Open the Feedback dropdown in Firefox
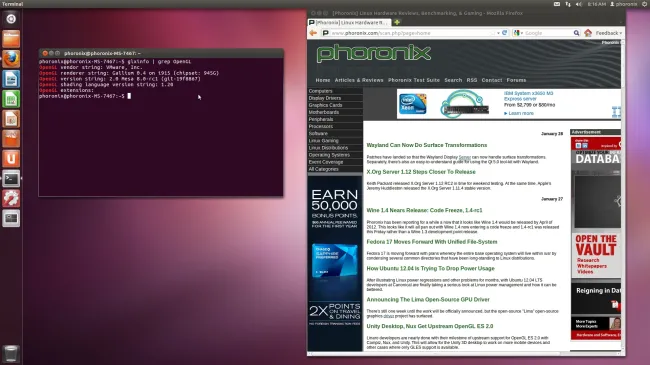This screenshot has height=365, width=650. (x=609, y=33)
